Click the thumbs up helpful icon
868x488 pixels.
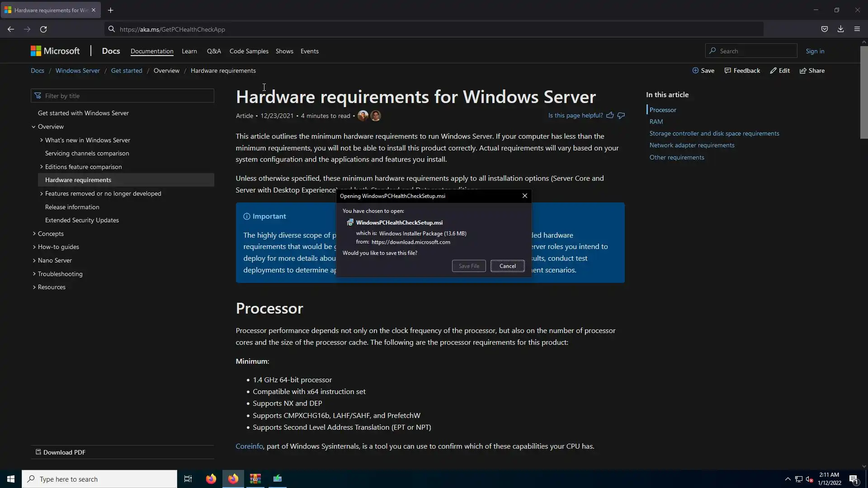610,116
